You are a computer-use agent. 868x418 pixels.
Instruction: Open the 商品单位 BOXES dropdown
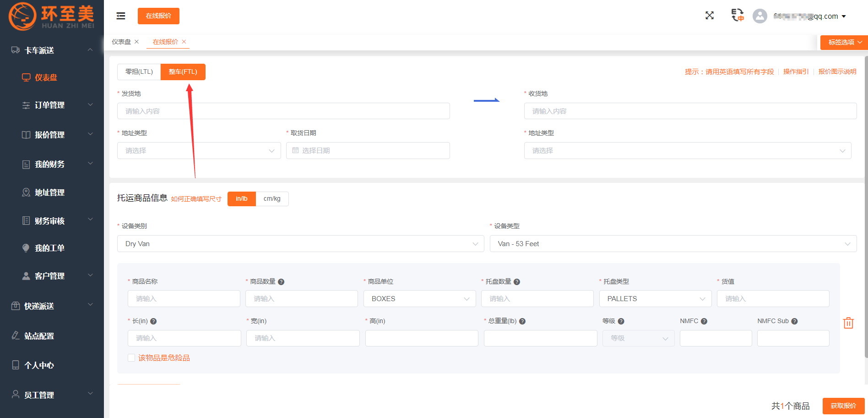[420, 299]
